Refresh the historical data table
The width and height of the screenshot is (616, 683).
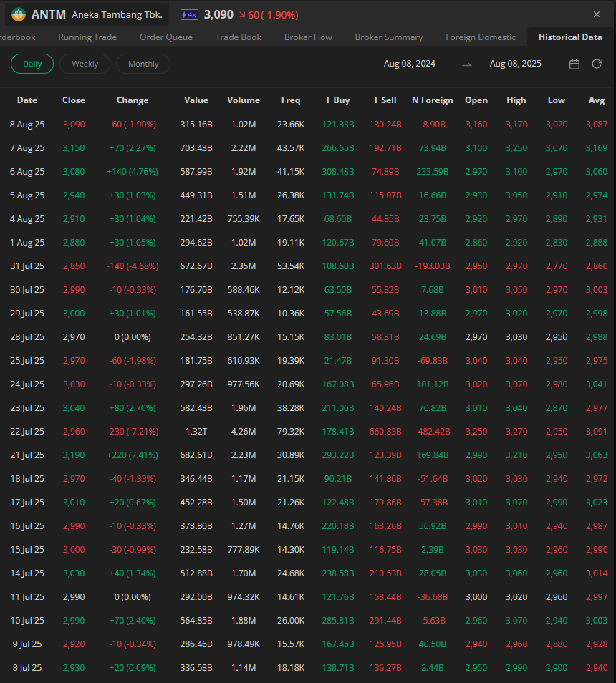point(597,64)
